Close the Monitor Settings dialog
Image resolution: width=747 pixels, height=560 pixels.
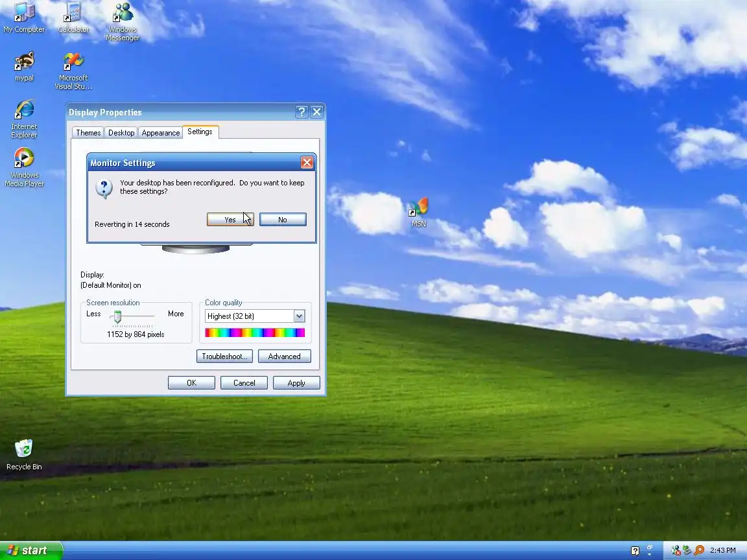(x=307, y=163)
